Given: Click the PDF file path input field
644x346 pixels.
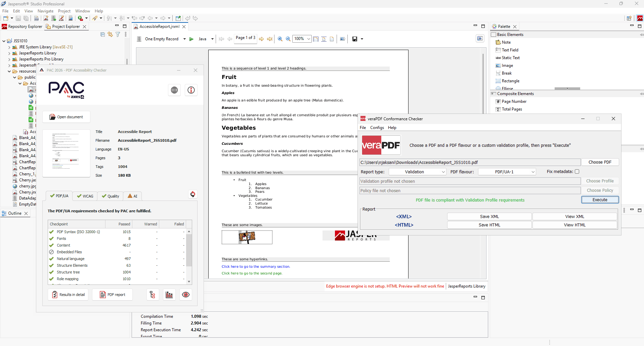Looking at the screenshot, I should [x=470, y=162].
